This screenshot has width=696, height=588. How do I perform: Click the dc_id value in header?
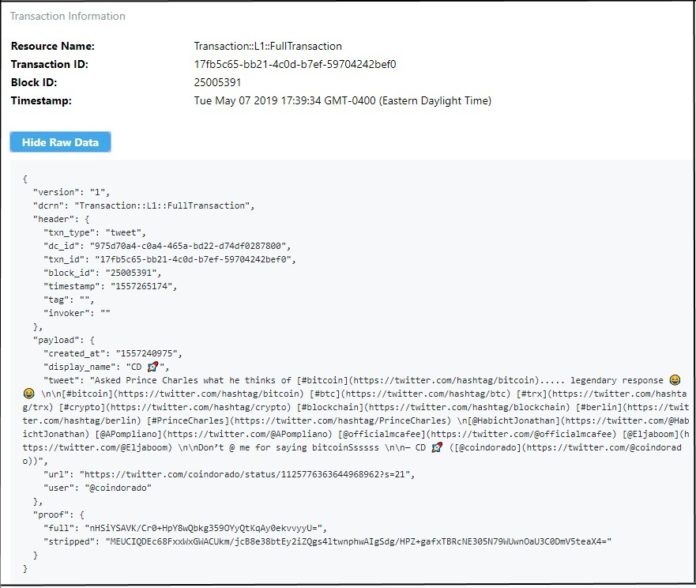(x=190, y=246)
